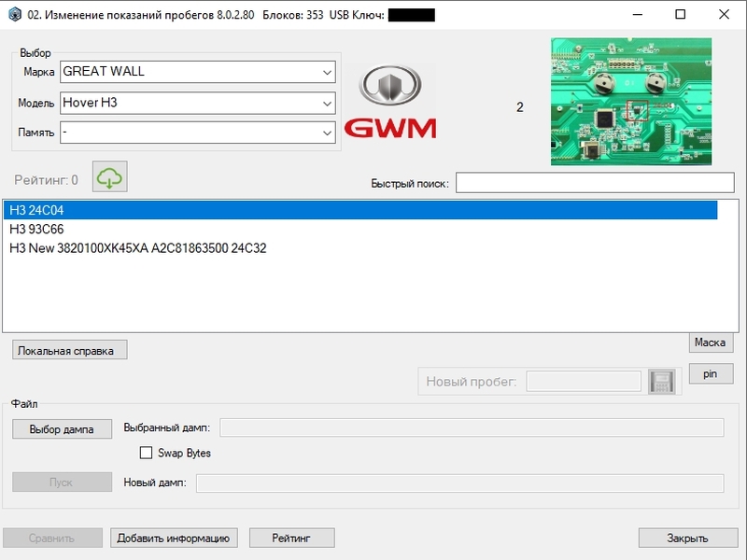Expand the Модель Hover H3 dropdown
Screen dimensions: 747x560
pos(198,103)
